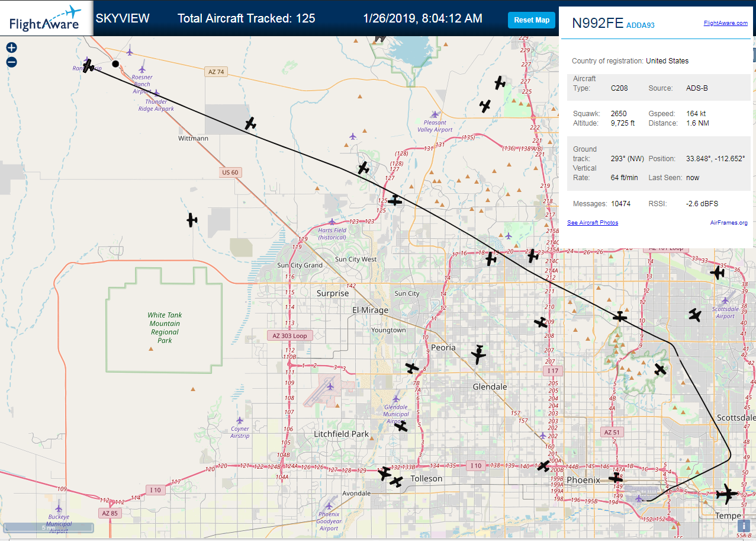Select the aircraft beside exit 8 near Peoria
The image size is (756, 541).
point(413,368)
